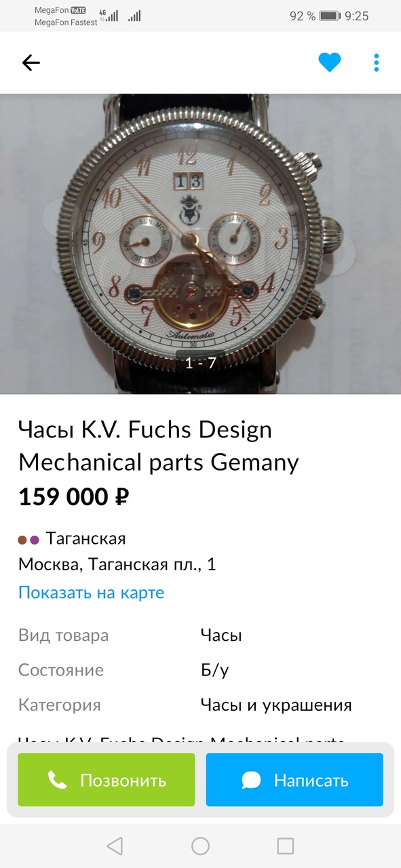Tap the 1 - 7 photo counter
The height and width of the screenshot is (868, 401).
pos(200,363)
